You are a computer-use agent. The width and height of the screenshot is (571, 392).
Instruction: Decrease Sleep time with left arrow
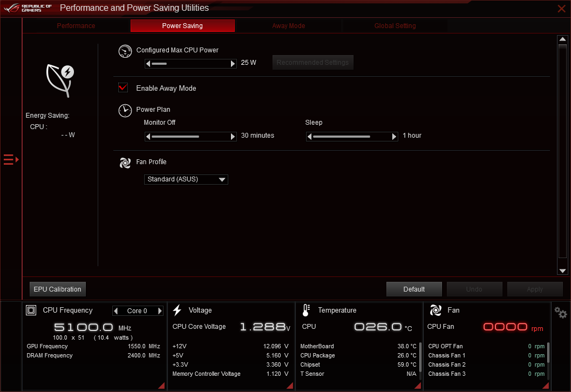(x=310, y=137)
